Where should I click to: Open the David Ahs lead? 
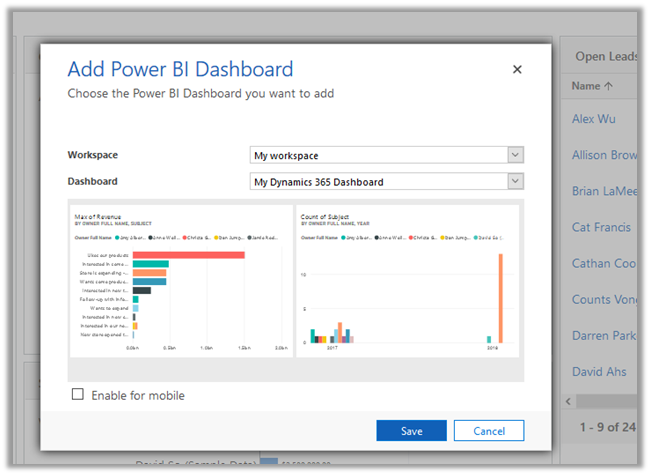[599, 372]
